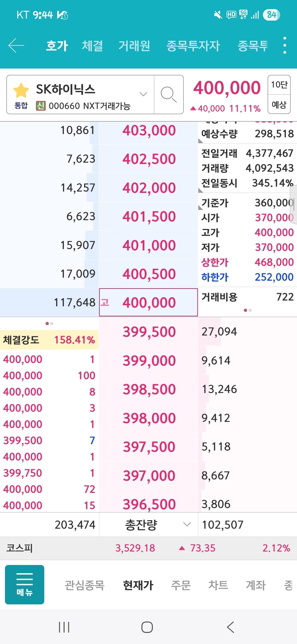Switch to the 체결 tab

[x=92, y=46]
